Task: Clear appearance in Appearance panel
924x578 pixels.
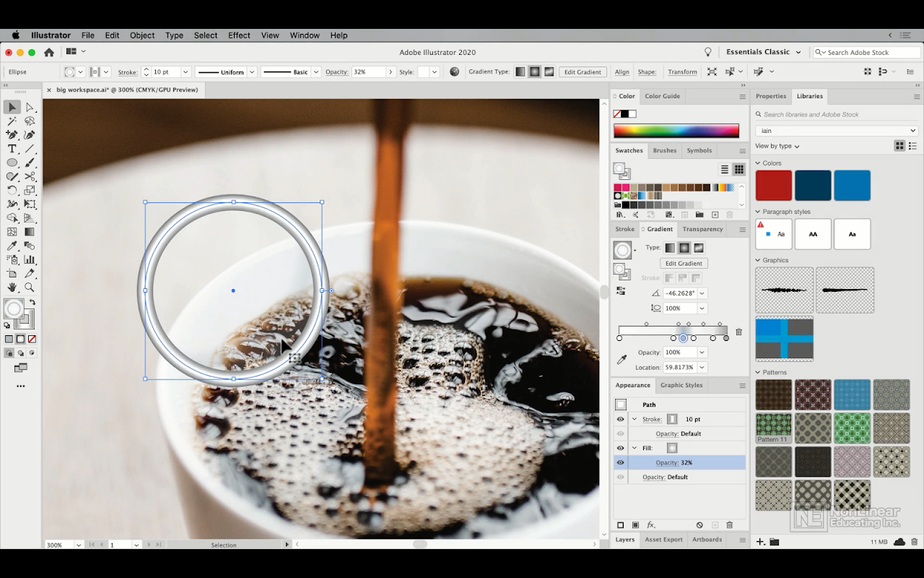Action: pos(699,525)
